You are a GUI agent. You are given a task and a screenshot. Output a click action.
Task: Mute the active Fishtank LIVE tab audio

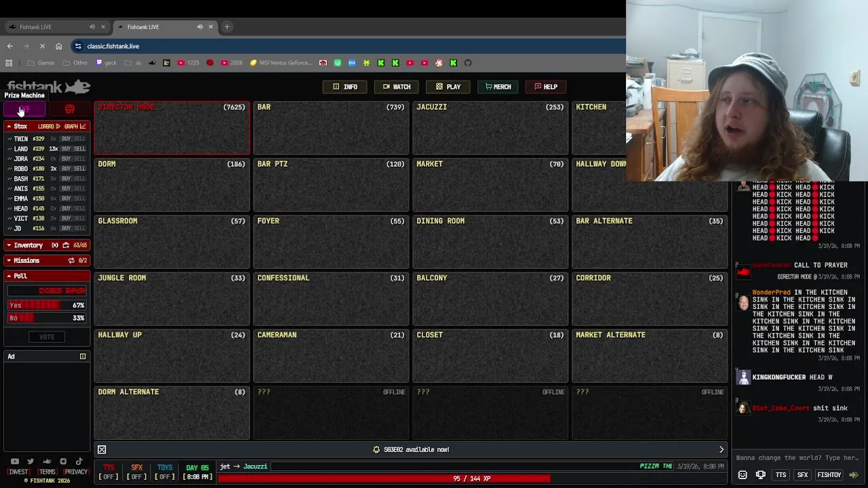[200, 27]
